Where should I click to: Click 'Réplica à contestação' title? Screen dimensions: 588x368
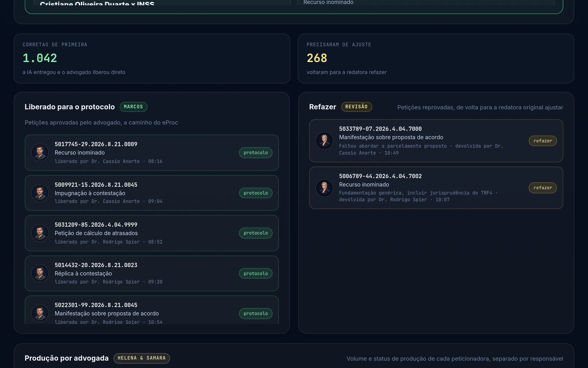click(x=83, y=274)
